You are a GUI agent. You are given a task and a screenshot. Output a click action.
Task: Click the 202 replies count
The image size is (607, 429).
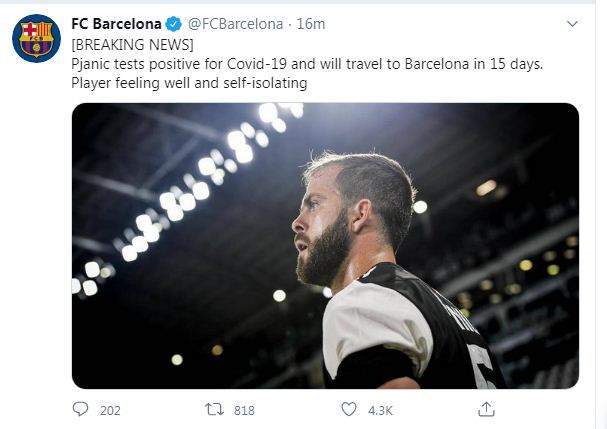click(x=110, y=410)
